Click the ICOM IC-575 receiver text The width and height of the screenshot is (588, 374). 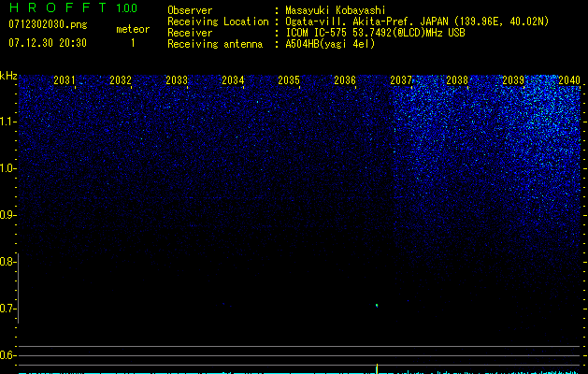pyautogui.click(x=375, y=33)
